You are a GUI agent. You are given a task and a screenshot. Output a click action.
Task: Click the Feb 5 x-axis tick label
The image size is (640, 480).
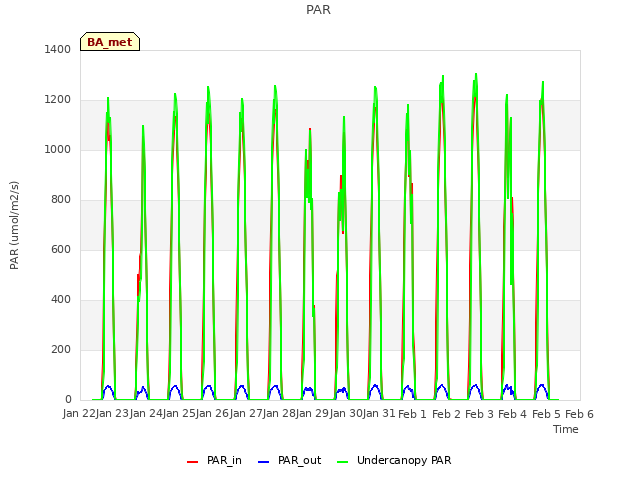(546, 414)
